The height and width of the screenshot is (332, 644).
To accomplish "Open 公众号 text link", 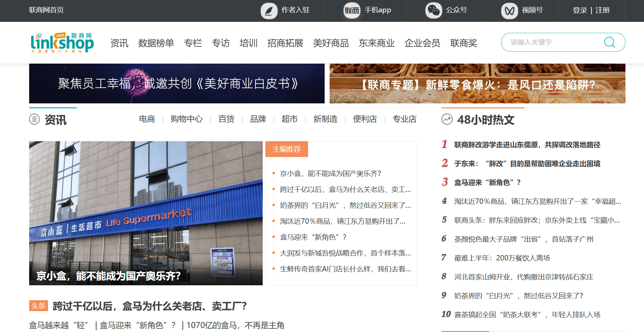I will tap(456, 10).
